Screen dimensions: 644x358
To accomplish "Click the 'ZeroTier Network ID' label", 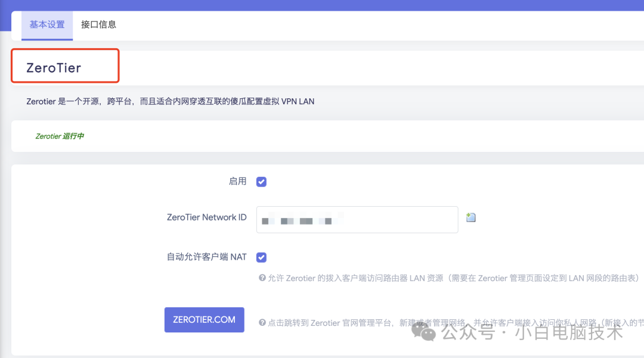I will [206, 217].
